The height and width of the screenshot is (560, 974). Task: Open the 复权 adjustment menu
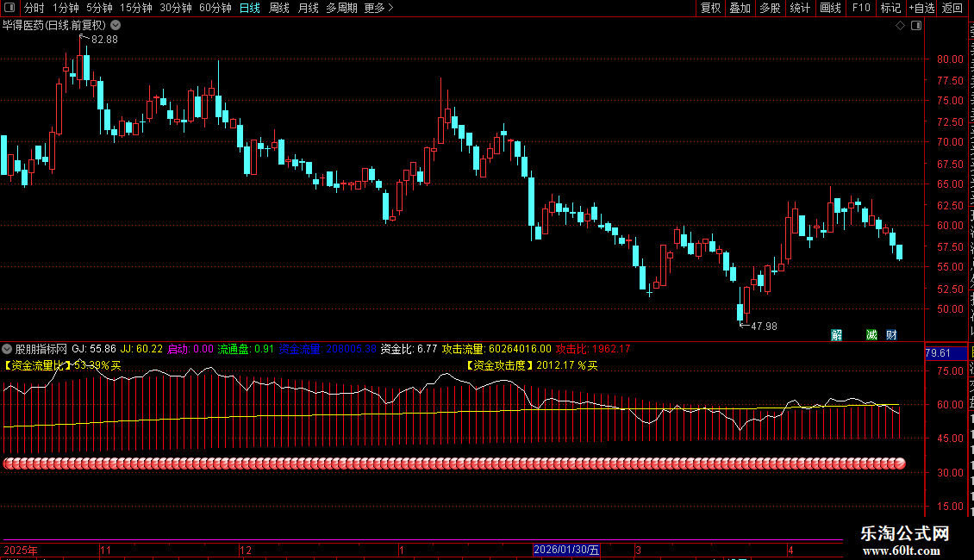pyautogui.click(x=710, y=8)
